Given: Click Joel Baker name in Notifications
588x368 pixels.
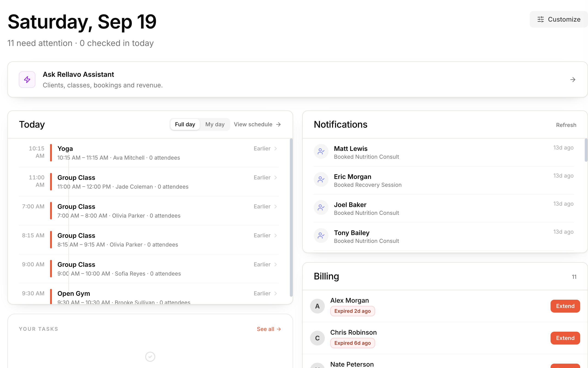Looking at the screenshot, I should click(350, 205).
